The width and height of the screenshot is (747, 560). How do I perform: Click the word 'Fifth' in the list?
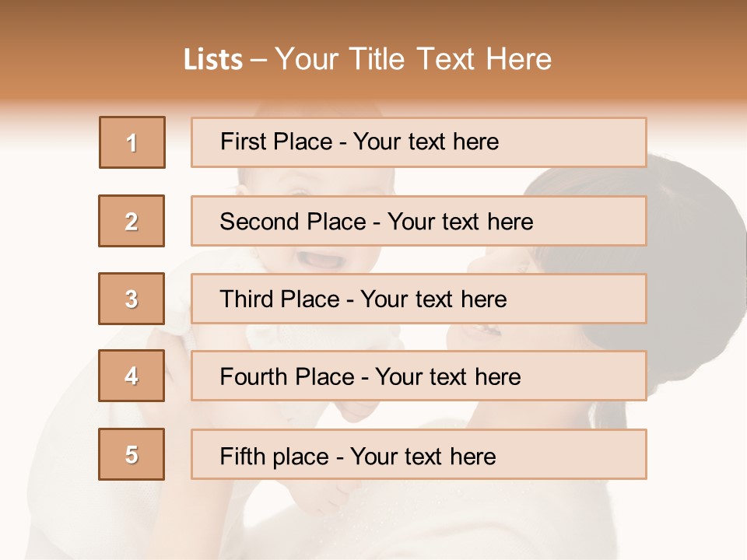point(243,456)
